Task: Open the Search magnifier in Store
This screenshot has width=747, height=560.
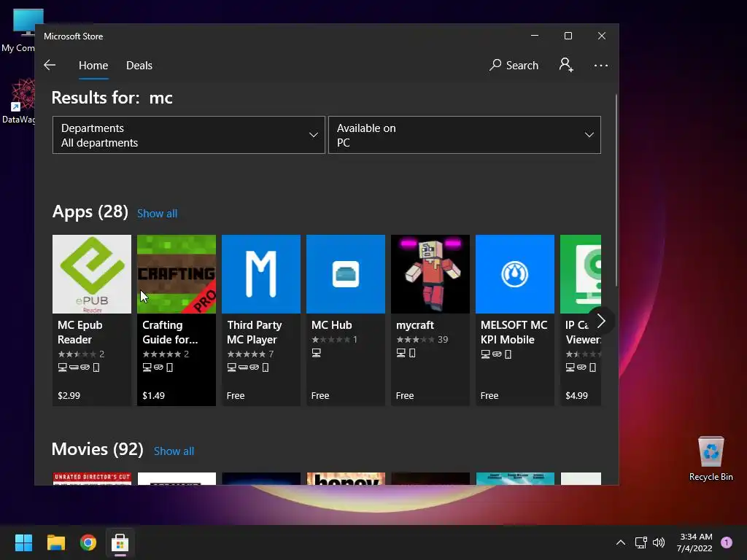Action: coord(514,65)
